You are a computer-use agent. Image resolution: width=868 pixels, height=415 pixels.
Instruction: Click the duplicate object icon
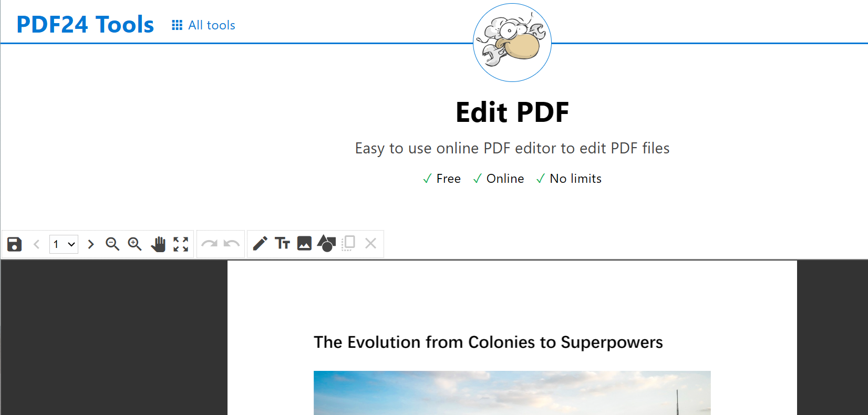(348, 243)
